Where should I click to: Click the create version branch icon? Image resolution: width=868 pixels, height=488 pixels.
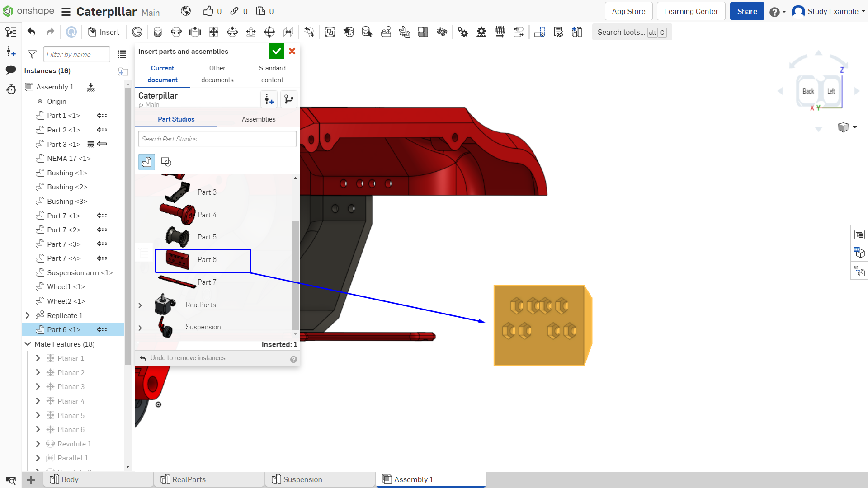[x=289, y=99]
